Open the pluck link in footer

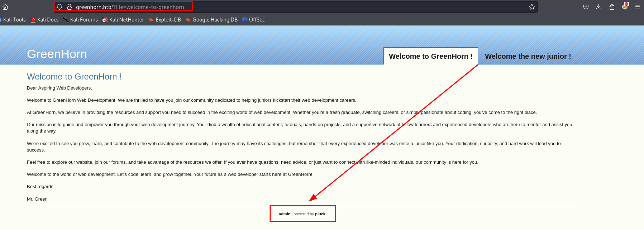(320, 214)
